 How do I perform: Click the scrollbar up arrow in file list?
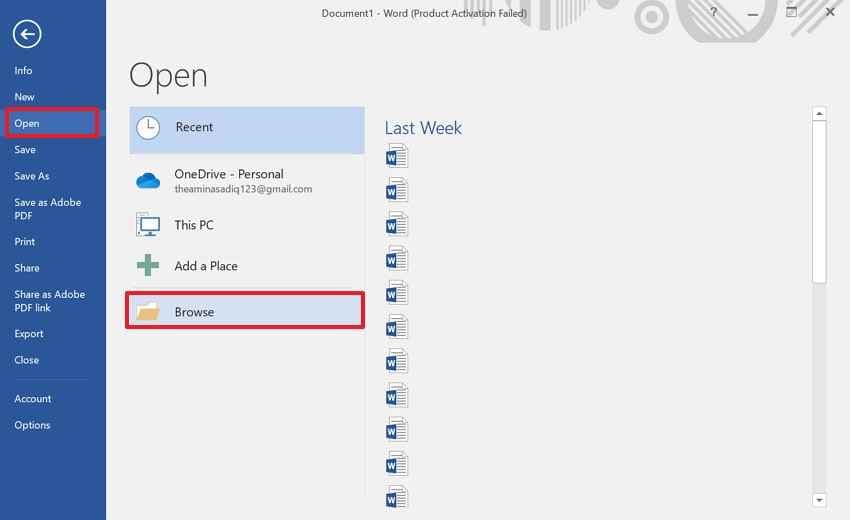[x=819, y=114]
